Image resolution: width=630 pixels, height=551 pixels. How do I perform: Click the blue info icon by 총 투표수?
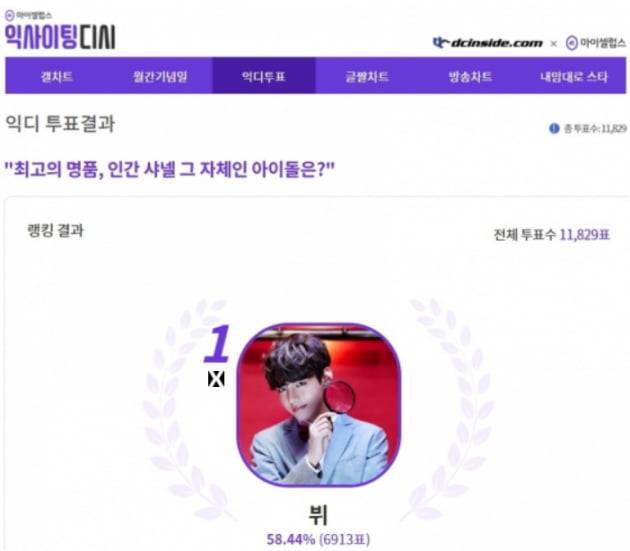point(554,129)
